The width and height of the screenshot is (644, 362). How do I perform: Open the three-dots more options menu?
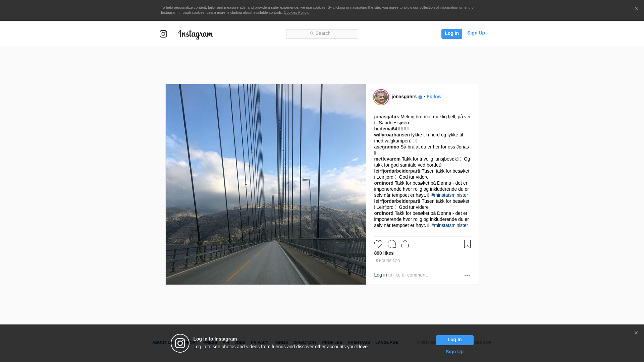467,276
